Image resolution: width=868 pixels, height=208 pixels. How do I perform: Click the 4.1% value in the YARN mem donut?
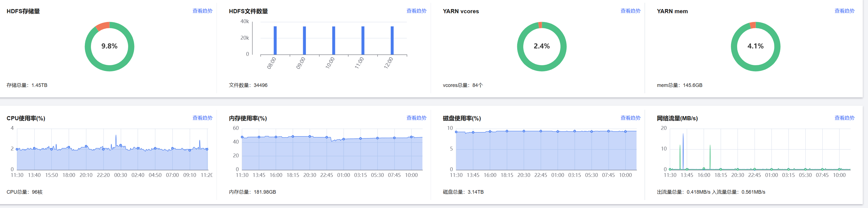tap(755, 46)
